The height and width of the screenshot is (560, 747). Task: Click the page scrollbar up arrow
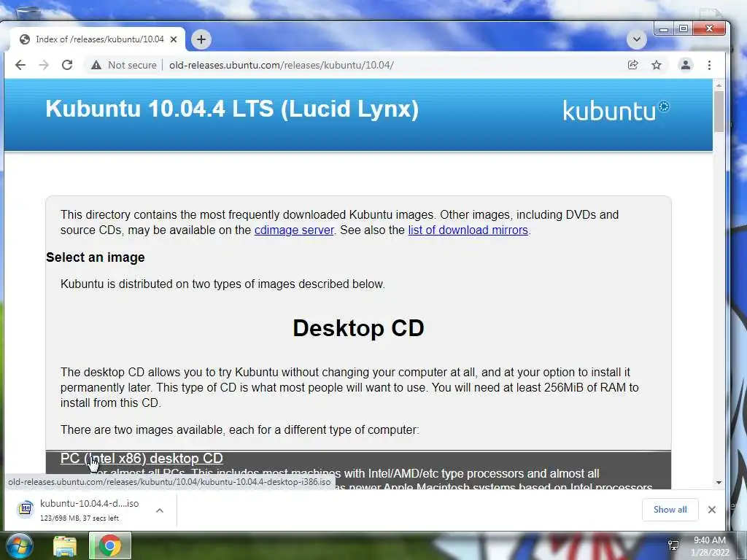719,85
